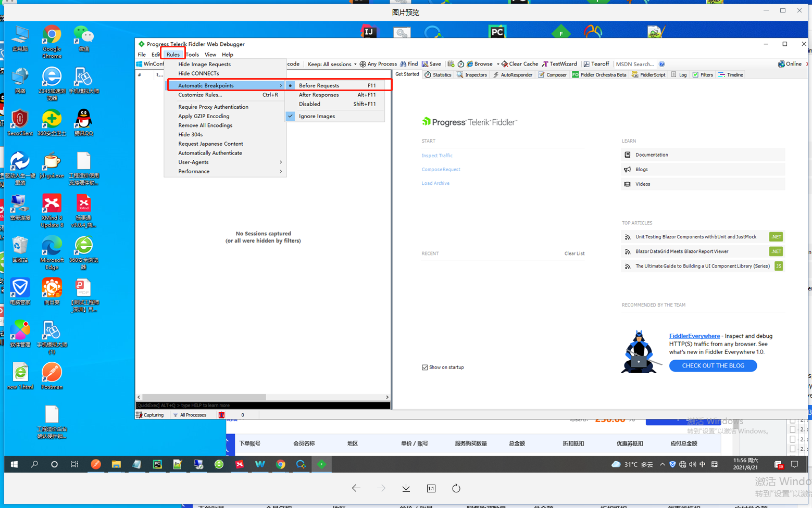812x508 pixels.
Task: Click the red breakpoint icon in status bar
Action: click(221, 415)
